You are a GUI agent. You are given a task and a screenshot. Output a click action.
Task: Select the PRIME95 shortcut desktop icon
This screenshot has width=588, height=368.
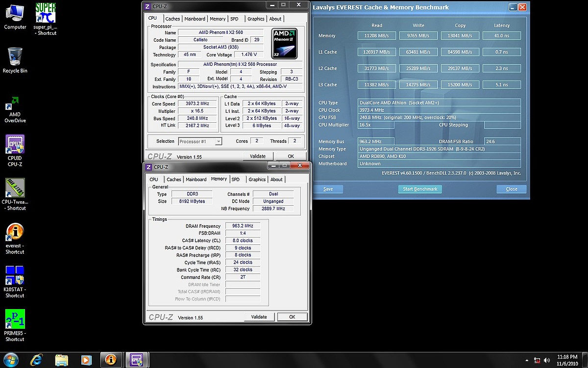pyautogui.click(x=15, y=325)
